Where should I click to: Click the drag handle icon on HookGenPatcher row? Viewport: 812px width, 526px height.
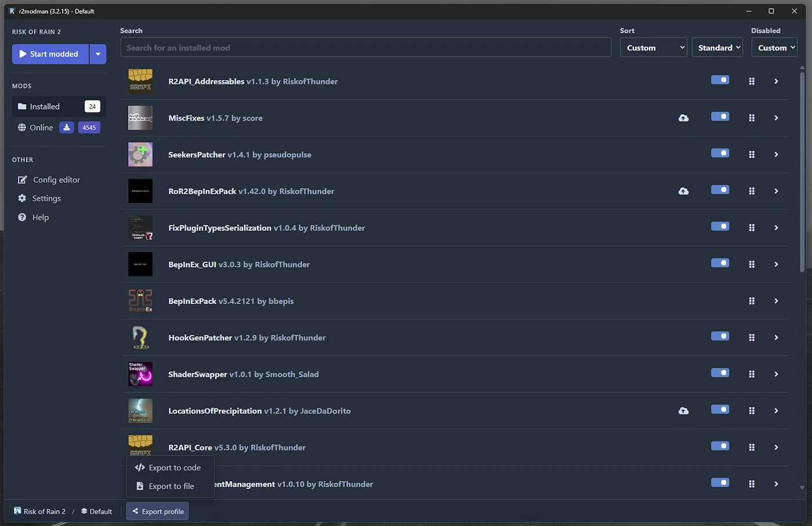tap(752, 338)
